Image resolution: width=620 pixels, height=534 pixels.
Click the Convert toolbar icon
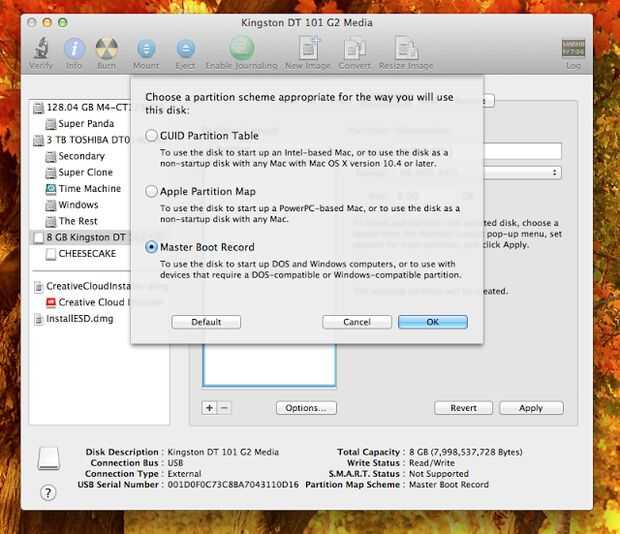click(x=355, y=54)
